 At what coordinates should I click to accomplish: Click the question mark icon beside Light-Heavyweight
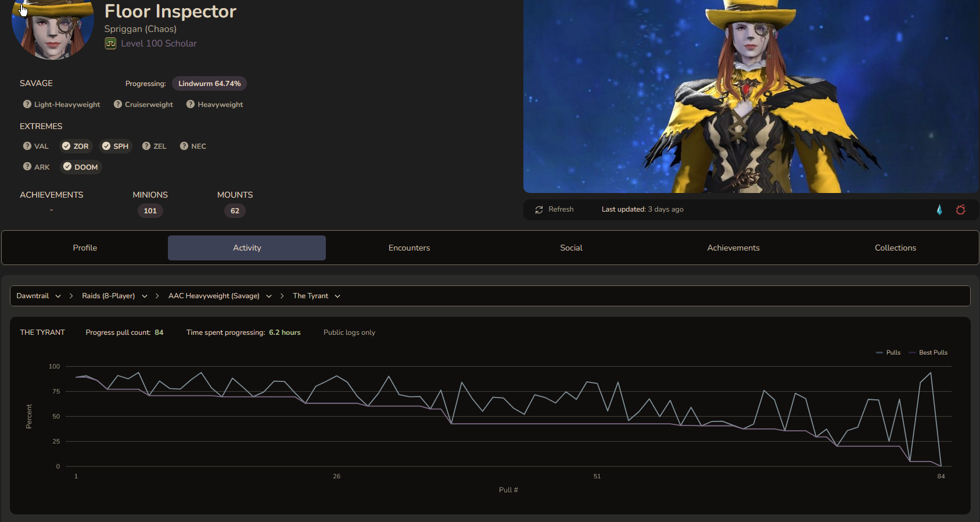(27, 104)
